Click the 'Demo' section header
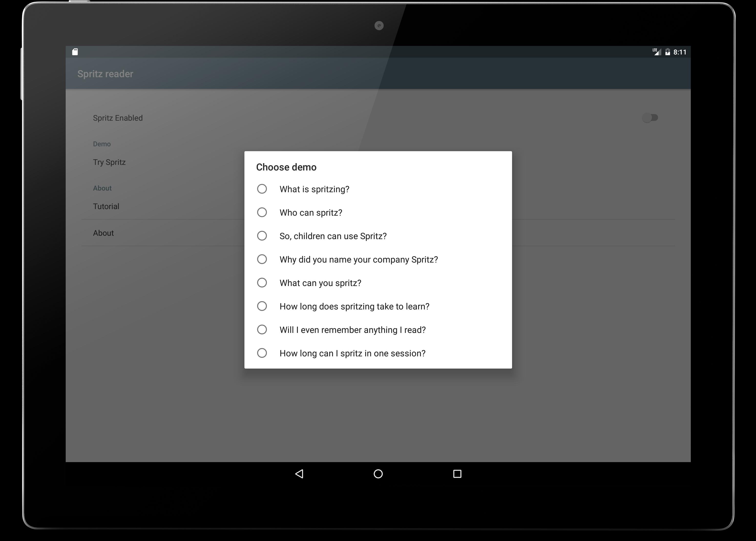 click(x=102, y=144)
